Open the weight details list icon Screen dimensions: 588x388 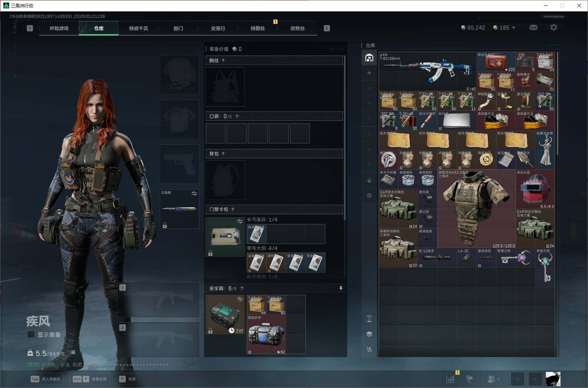tap(73, 352)
